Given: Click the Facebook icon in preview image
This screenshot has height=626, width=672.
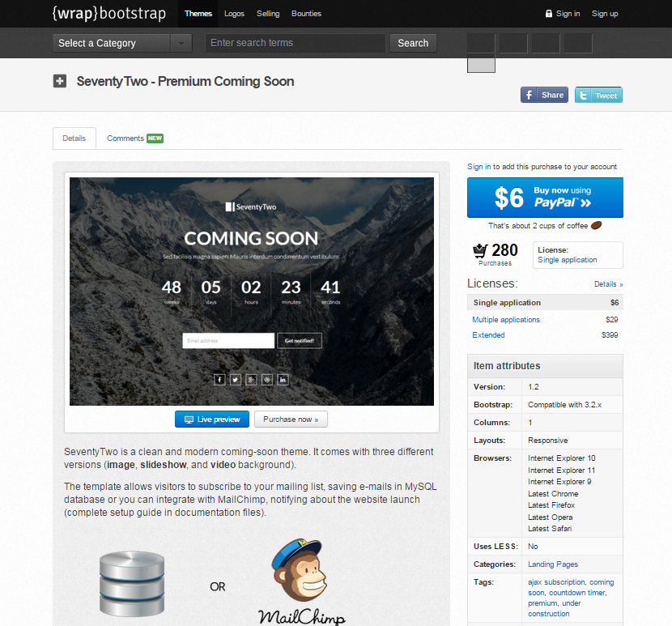Looking at the screenshot, I should [219, 380].
